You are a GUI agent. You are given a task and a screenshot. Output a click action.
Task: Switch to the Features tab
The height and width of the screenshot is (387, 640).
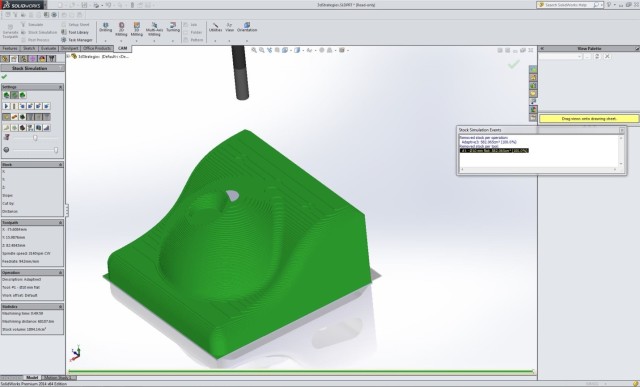click(10, 48)
